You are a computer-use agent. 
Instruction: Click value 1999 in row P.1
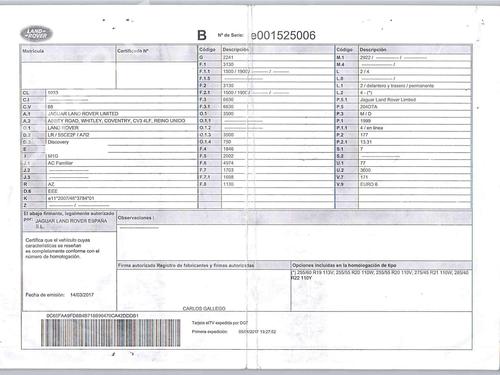click(x=365, y=121)
